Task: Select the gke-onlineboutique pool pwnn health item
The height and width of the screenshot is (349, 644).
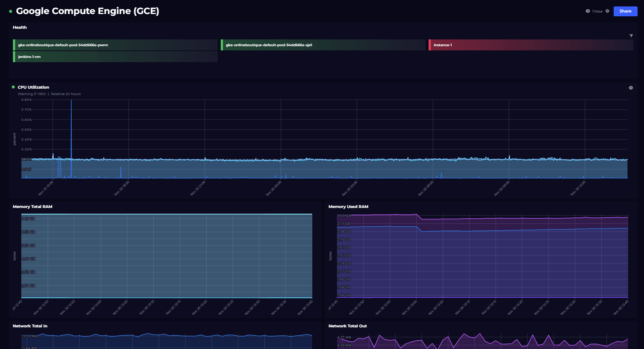Action: tap(115, 45)
